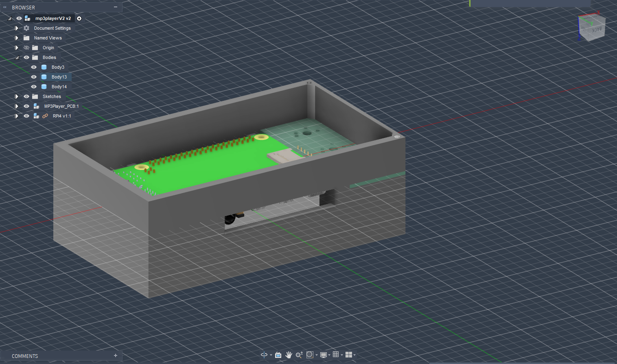This screenshot has width=617, height=364.
Task: Open the Grid and Snaps icon
Action: point(336,355)
